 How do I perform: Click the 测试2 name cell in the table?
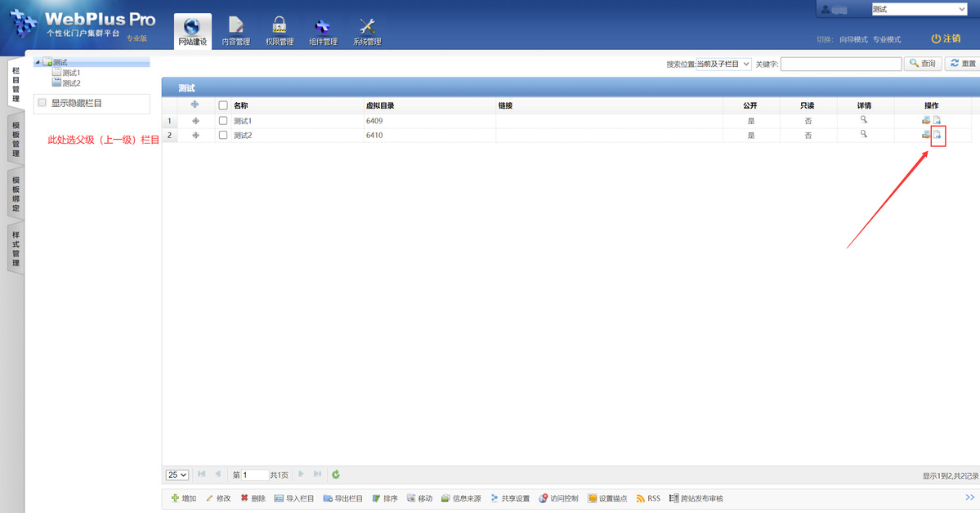click(x=243, y=135)
